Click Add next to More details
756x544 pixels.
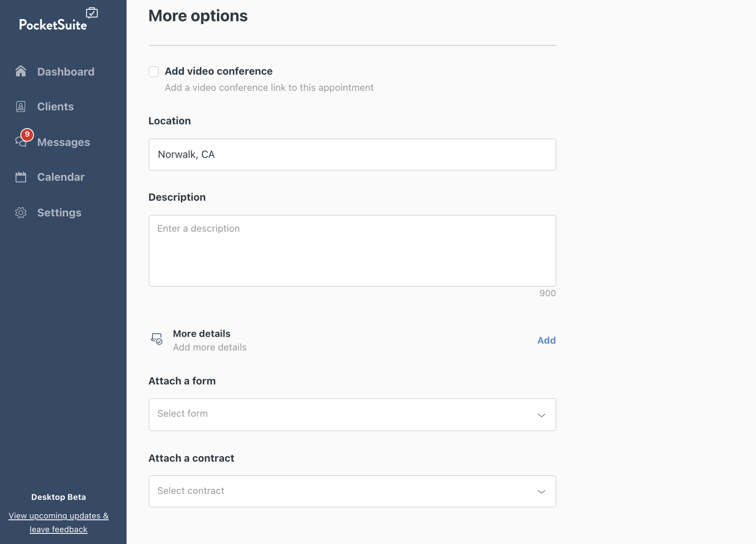(x=547, y=340)
